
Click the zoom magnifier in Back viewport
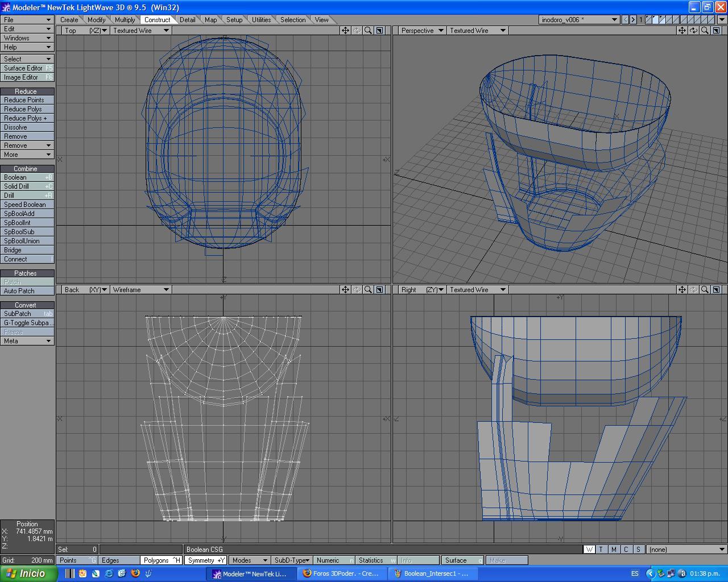point(368,290)
